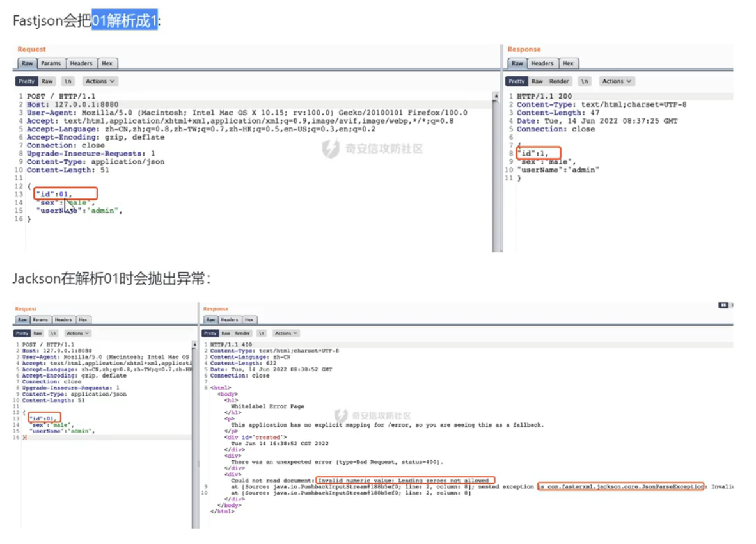This screenshot has width=756, height=544.
Task: Click "id":01 line in Jackson request body
Action: (x=42, y=419)
